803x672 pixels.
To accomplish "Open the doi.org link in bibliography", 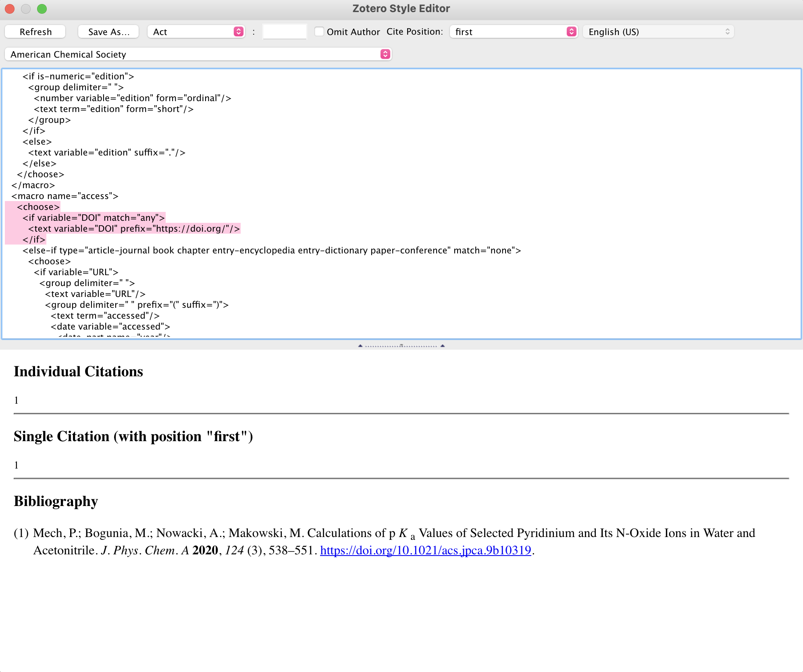I will (x=425, y=550).
